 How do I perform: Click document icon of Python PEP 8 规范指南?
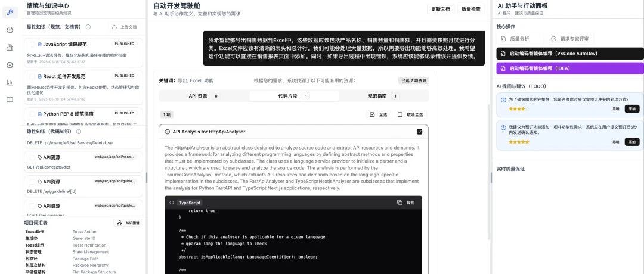40,114
